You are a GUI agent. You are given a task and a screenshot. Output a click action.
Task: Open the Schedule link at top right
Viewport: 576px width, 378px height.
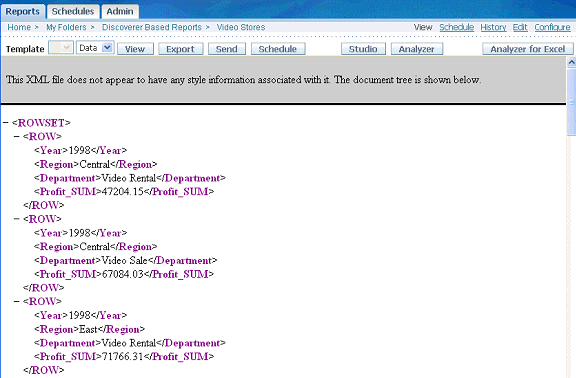tap(456, 27)
